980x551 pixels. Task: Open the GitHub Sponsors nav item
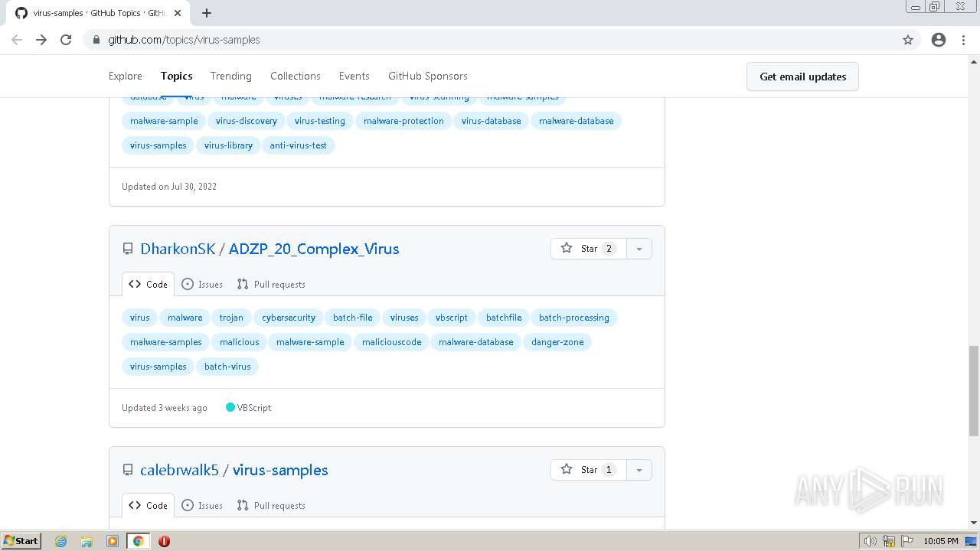click(428, 76)
